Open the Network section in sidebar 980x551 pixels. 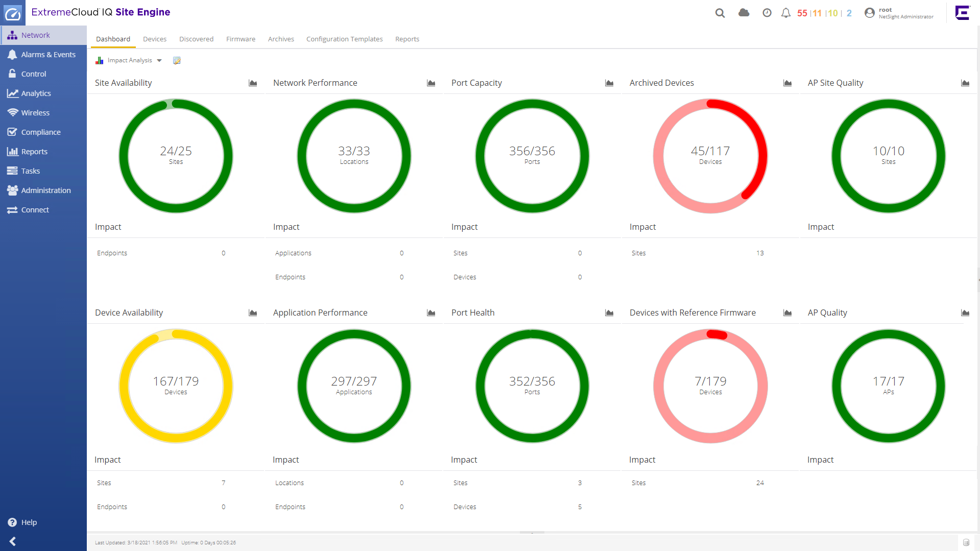(x=43, y=35)
